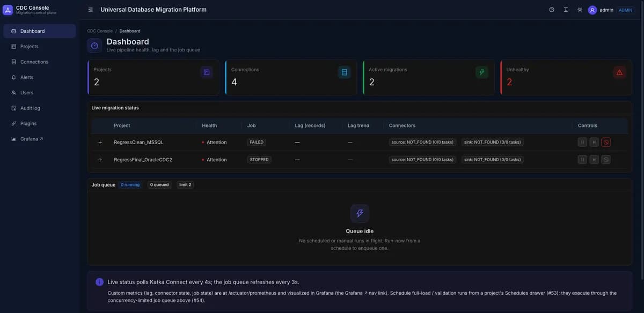
Task: Navigate to Users in the sidebar
Action: (x=40, y=93)
